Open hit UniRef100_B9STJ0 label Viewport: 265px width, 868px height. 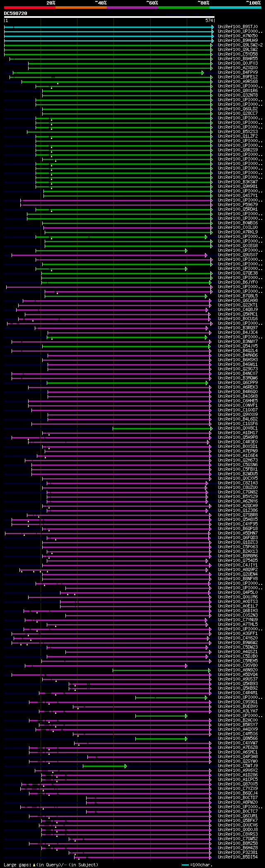pos(238,27)
